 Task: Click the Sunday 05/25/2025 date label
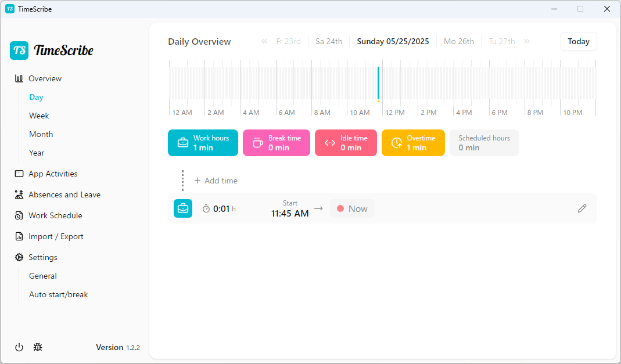click(x=393, y=42)
